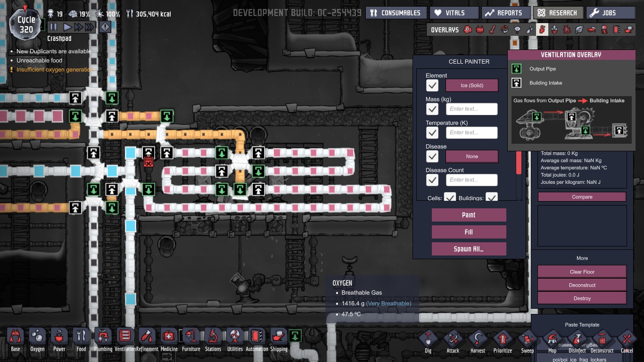Open the Food build category
Image resolution: width=644 pixels, height=362 pixels.
click(x=82, y=340)
